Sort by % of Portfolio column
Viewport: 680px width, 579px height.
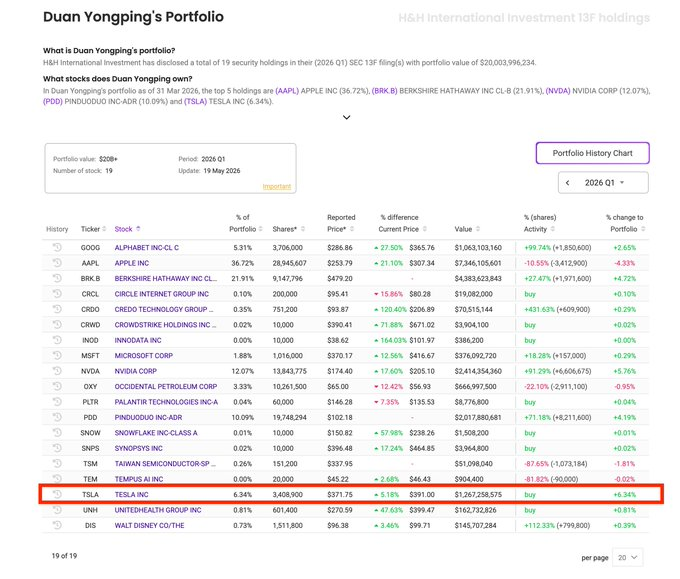[246, 223]
